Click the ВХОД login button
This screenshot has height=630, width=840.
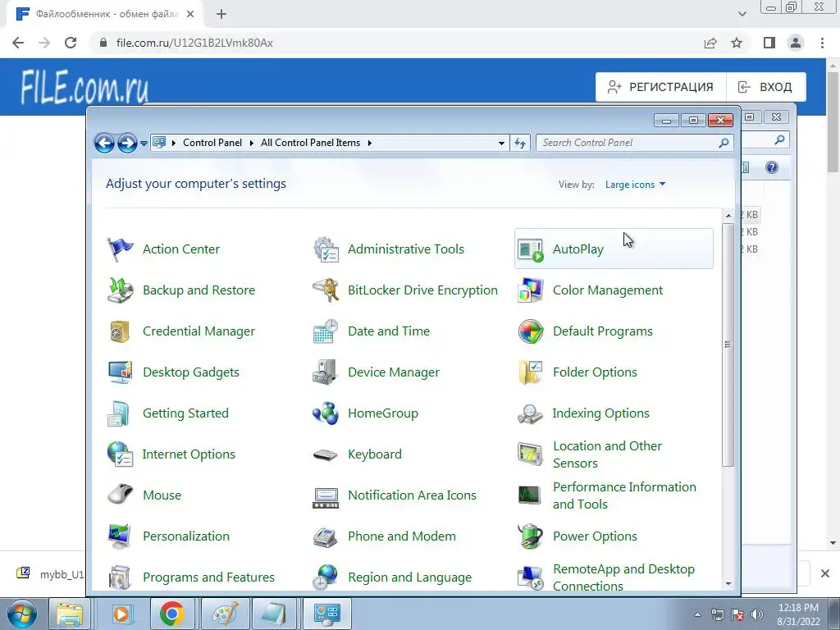766,87
